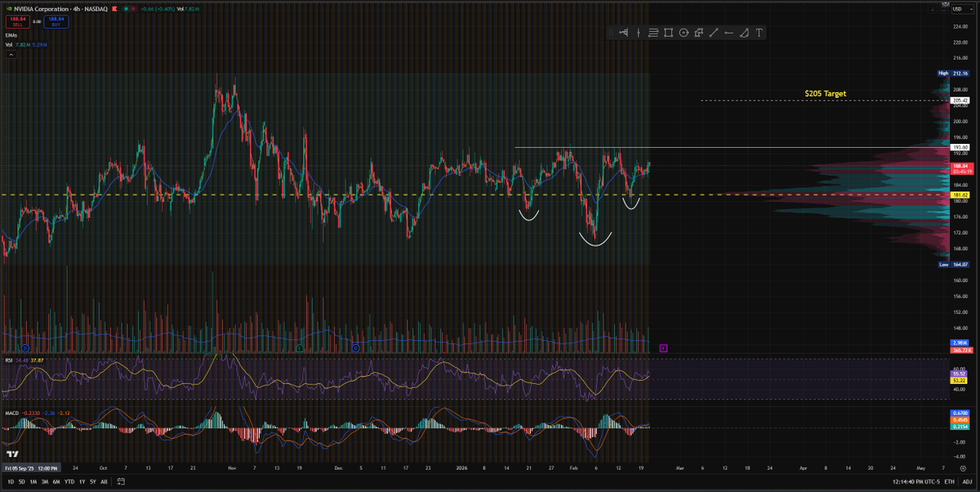Image resolution: width=980 pixels, height=492 pixels.
Task: Select the vertical line drawing tool
Action: [639, 33]
